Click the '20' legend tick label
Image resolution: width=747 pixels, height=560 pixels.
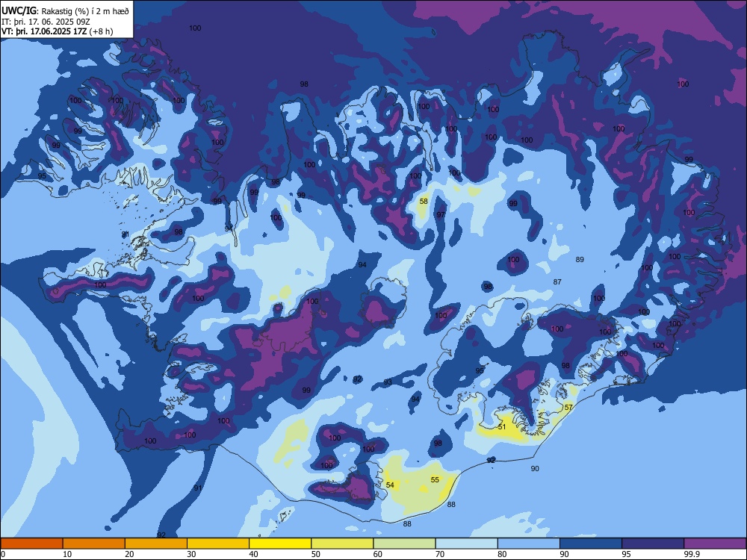pyautogui.click(x=129, y=554)
